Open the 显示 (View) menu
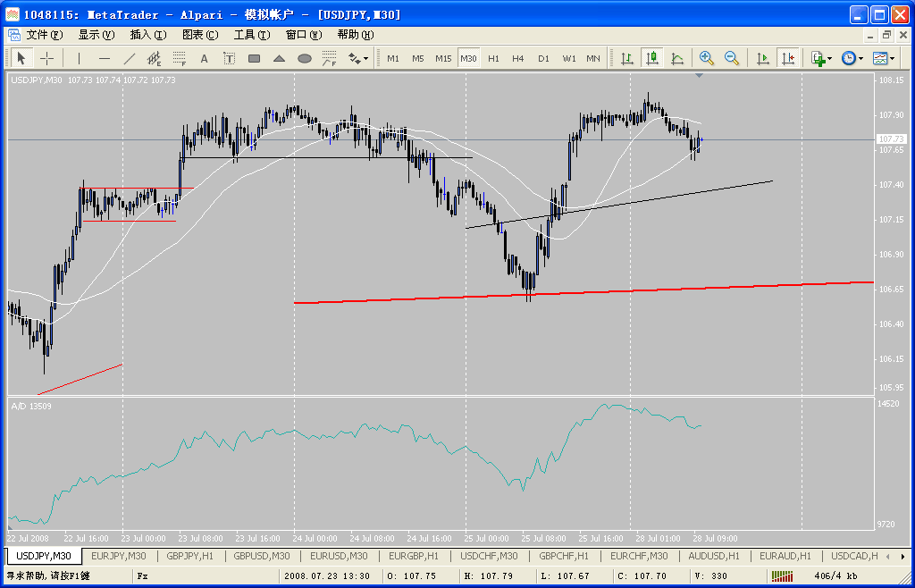Viewport: 915px width, 588px height. click(97, 35)
